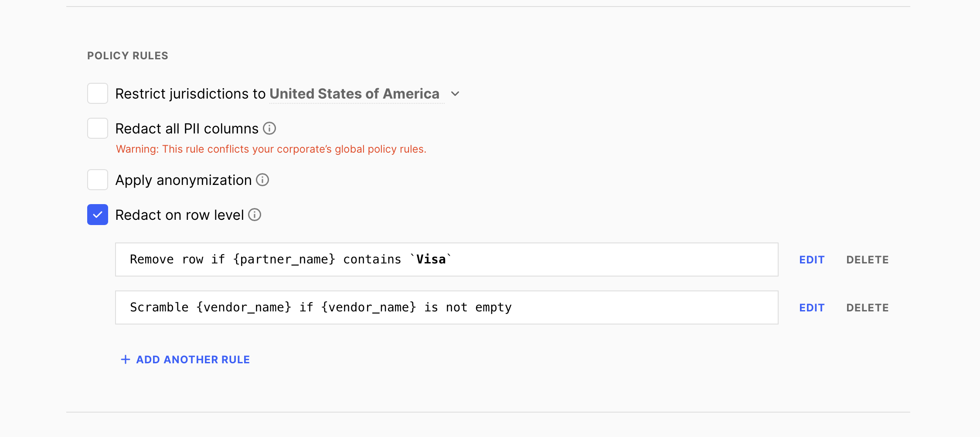
Task: Enable the Restrict jurisdictions checkbox
Action: pyautogui.click(x=97, y=93)
